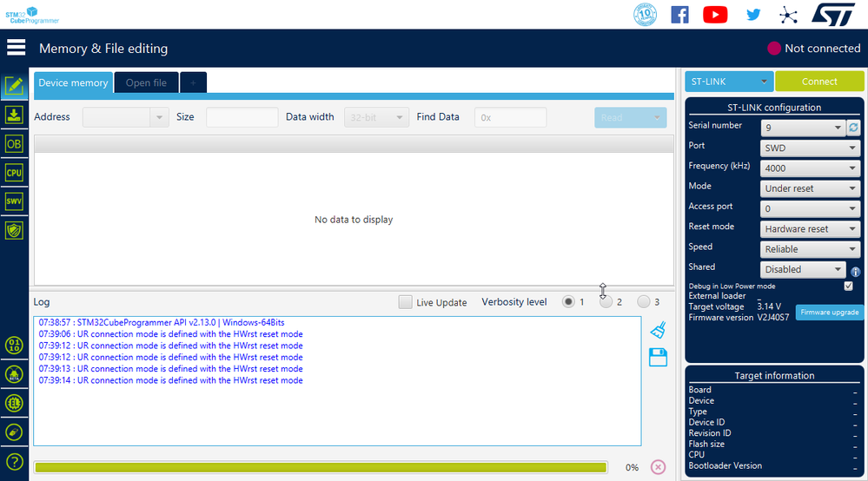Open the Speed Reliable dropdown
Viewport: 868px width, 481px height.
pos(811,249)
